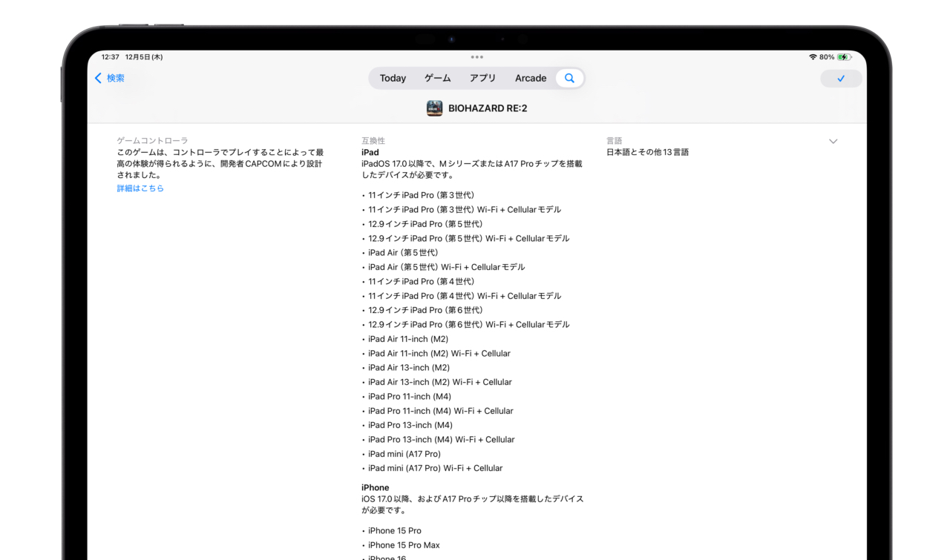Click the BIOHAZARD RE:2 title text
Viewport: 950px width, 560px height.
coord(488,108)
